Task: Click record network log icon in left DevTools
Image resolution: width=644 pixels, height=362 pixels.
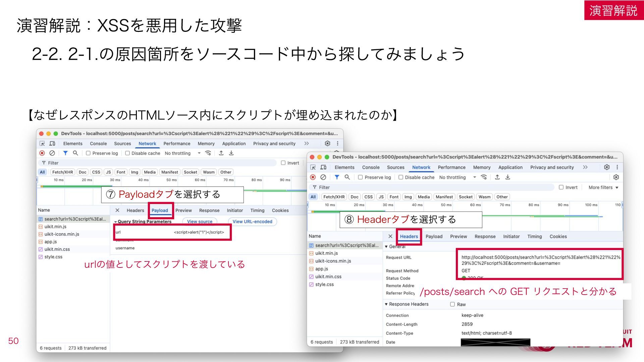Action: click(x=42, y=153)
